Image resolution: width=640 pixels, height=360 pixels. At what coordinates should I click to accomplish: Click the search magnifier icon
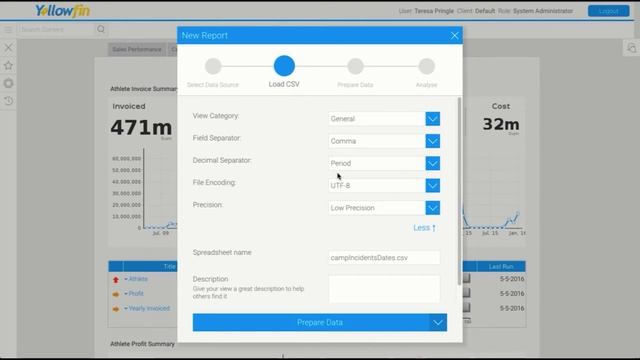click(101, 29)
